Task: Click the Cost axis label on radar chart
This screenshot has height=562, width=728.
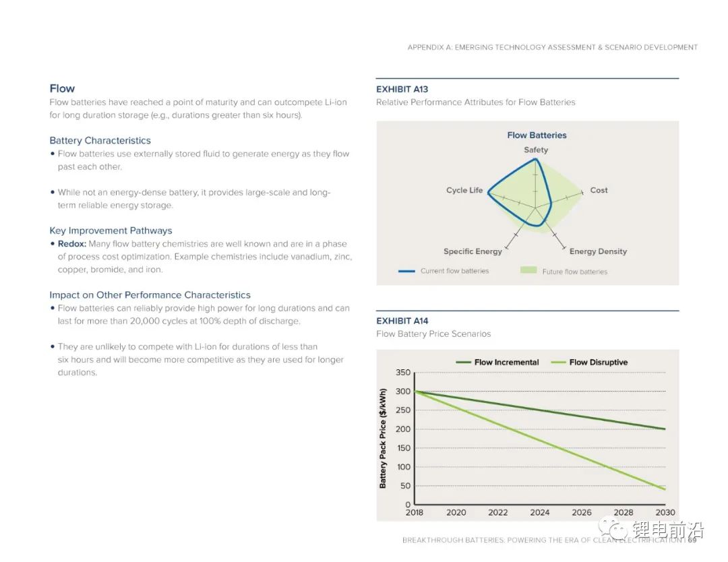Action: [599, 190]
